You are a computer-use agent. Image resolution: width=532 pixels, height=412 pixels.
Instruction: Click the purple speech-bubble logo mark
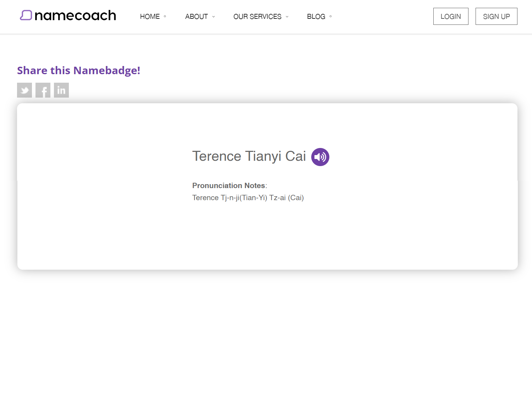26,15
